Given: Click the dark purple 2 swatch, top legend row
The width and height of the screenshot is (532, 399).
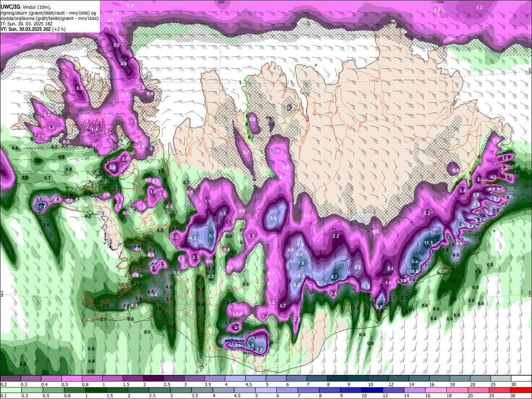Looking at the screenshot, I should point(153,379).
